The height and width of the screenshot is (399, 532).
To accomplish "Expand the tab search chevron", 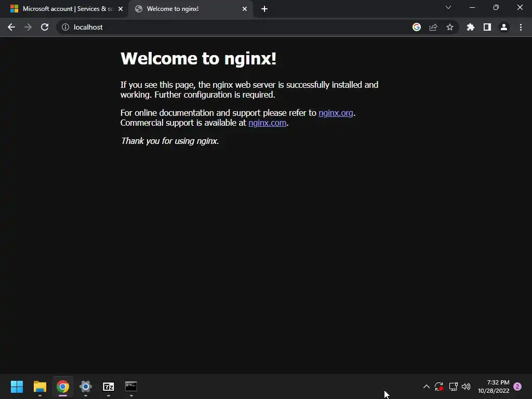I will (448, 7).
